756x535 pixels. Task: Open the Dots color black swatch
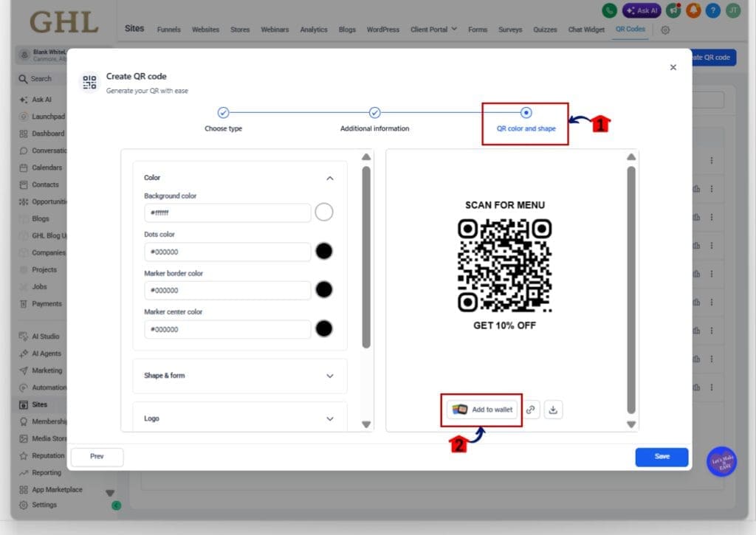click(324, 251)
